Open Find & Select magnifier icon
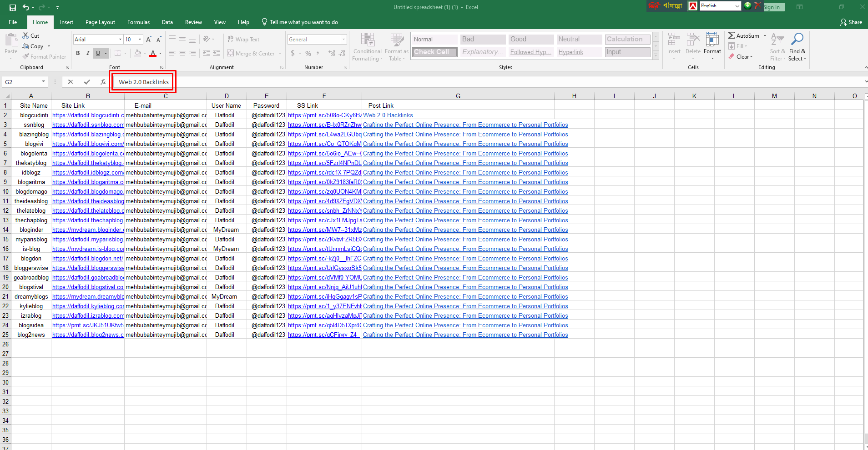Image resolution: width=868 pixels, height=450 pixels. [797, 40]
